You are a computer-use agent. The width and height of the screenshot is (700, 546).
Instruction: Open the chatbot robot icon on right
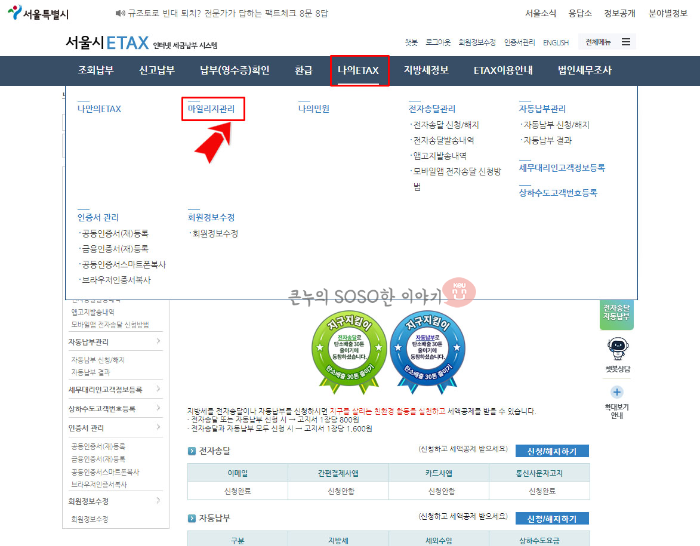pyautogui.click(x=617, y=349)
